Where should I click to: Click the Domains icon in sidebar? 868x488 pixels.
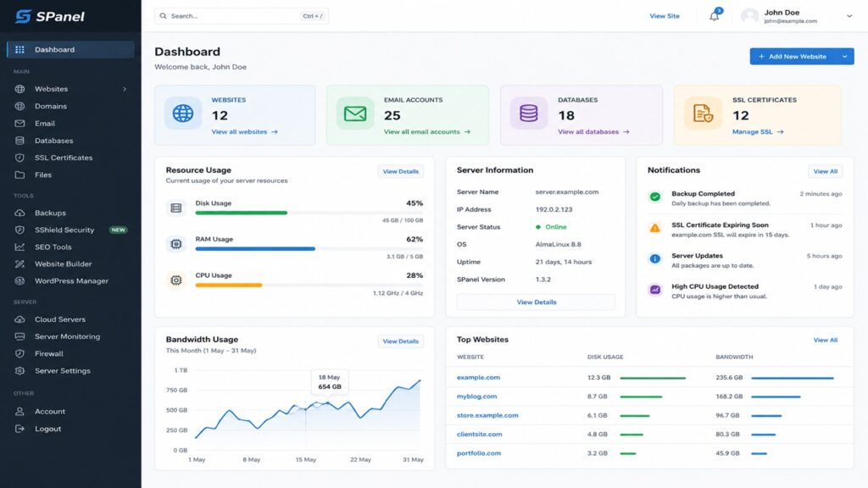[x=20, y=106]
